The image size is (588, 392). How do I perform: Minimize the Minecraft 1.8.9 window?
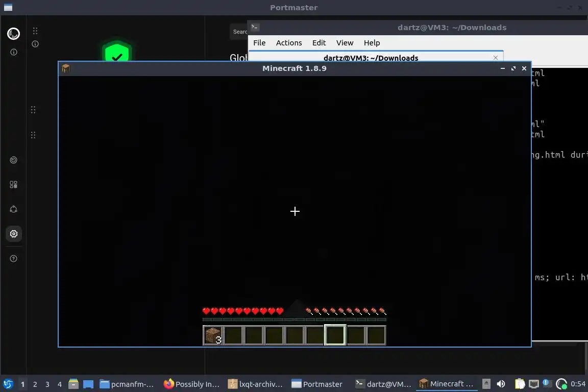click(x=502, y=68)
